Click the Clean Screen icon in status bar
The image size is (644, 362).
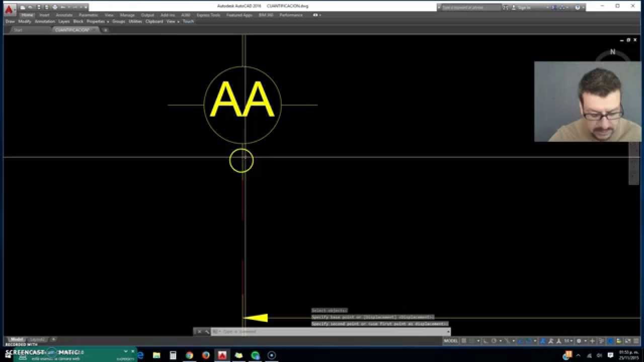pyautogui.click(x=627, y=341)
